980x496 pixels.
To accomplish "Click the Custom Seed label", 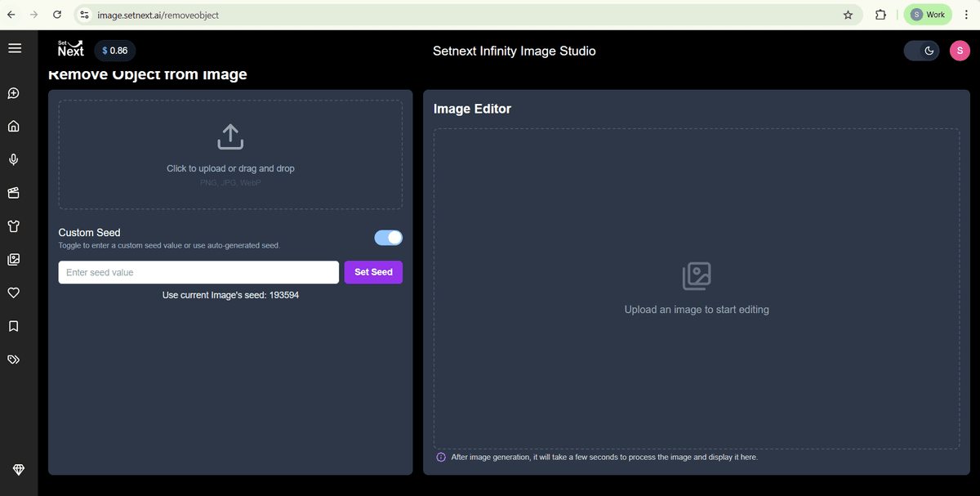I will click(x=90, y=233).
